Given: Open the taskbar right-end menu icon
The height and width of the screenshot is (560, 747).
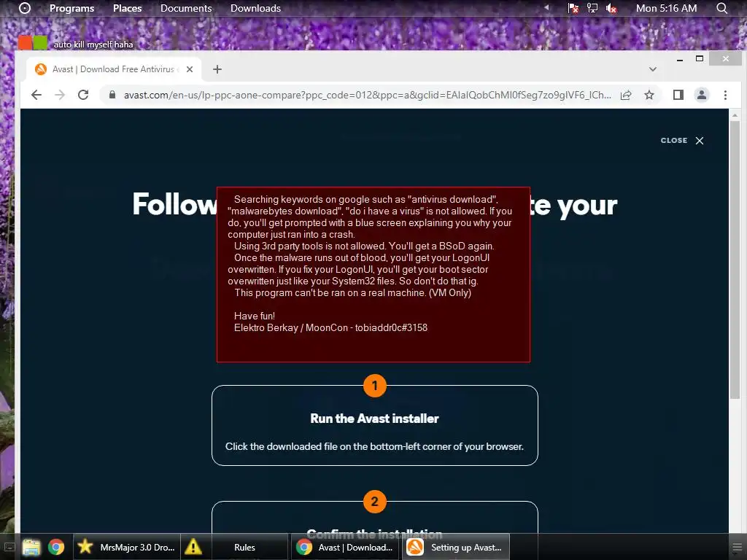Looking at the screenshot, I should [x=737, y=547].
